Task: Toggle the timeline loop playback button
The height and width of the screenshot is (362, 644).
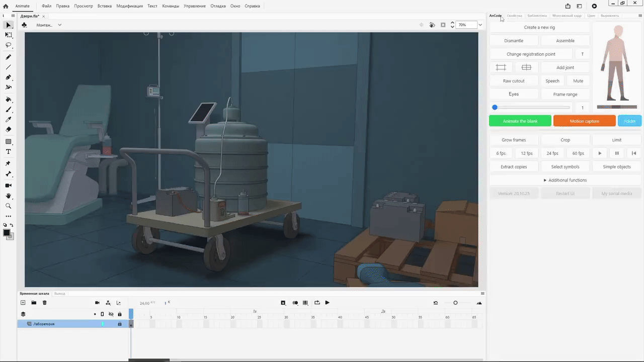Action: (317, 303)
